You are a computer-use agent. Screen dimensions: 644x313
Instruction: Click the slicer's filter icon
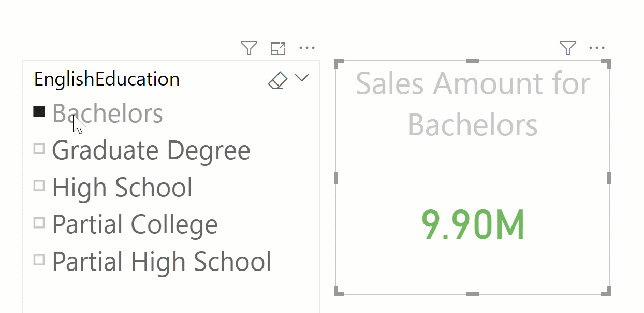(249, 49)
